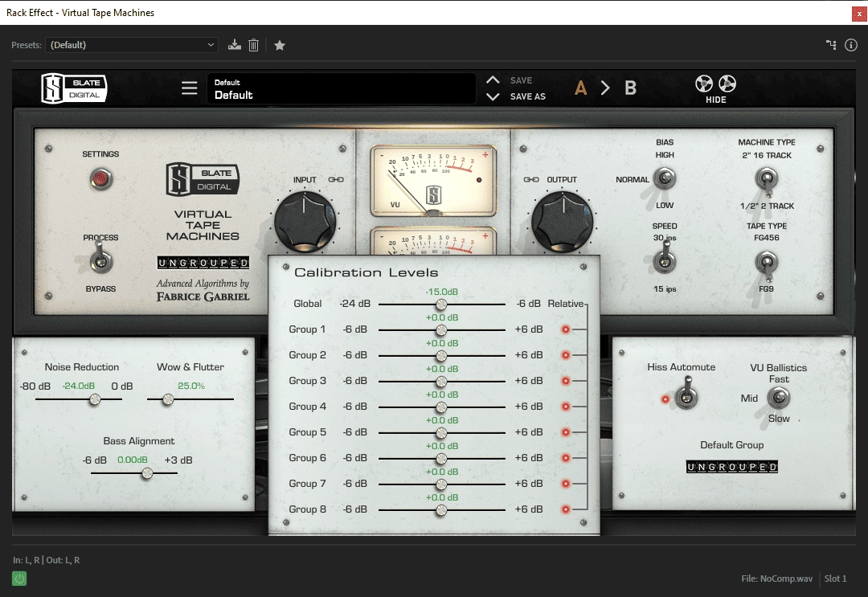Select next preset with down chevron
The image size is (868, 597).
tap(493, 97)
